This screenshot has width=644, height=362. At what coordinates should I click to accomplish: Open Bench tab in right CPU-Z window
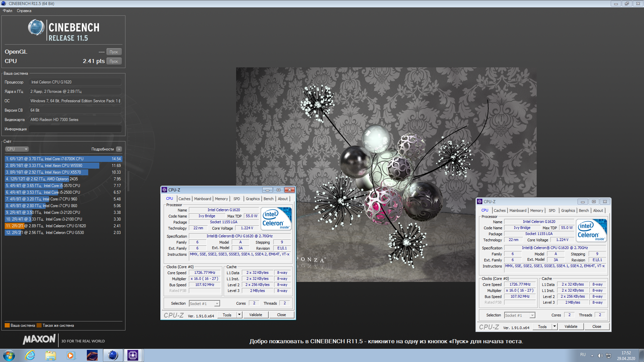click(584, 210)
